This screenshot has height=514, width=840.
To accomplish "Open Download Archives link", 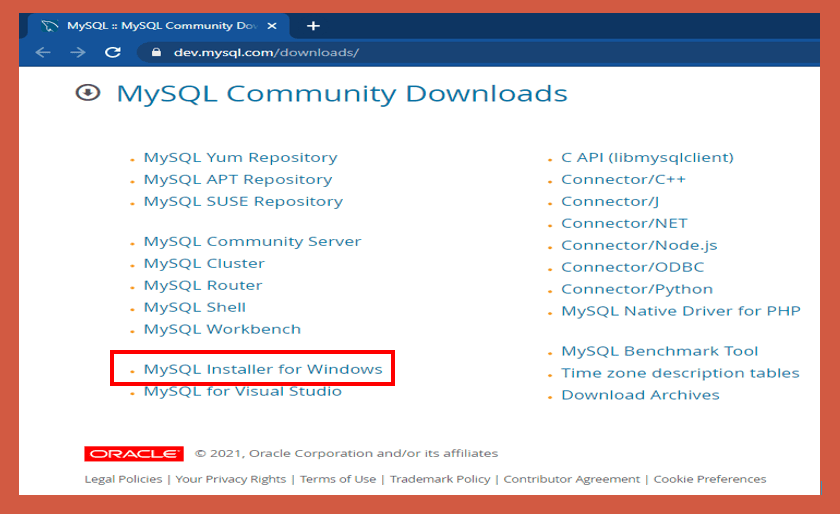I will point(640,396).
